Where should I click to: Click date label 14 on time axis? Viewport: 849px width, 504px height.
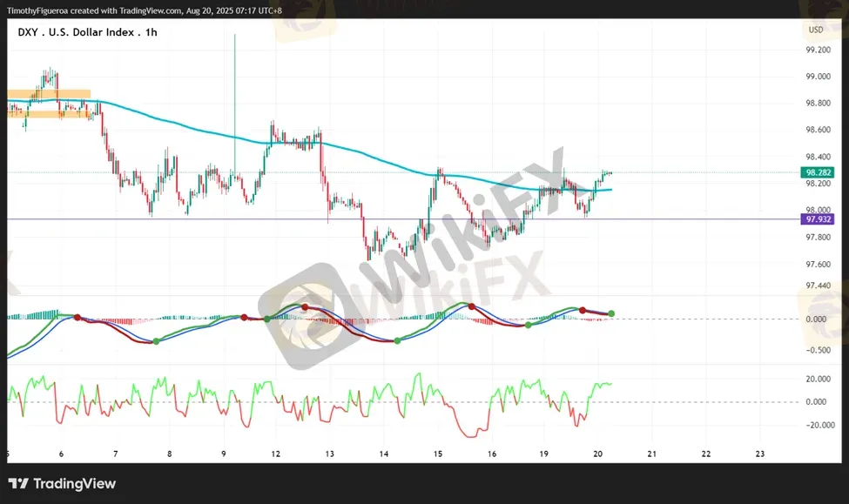[384, 454]
